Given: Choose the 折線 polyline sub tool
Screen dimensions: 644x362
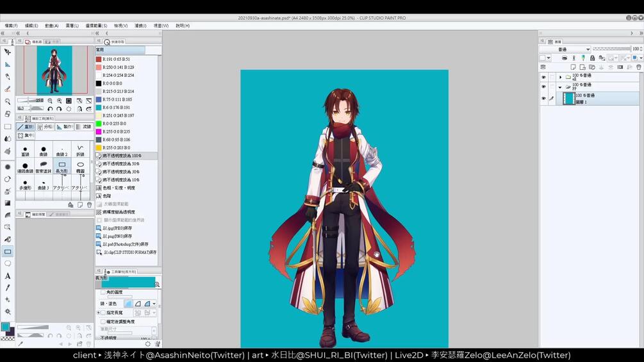Looking at the screenshot, I should pyautogui.click(x=80, y=151).
